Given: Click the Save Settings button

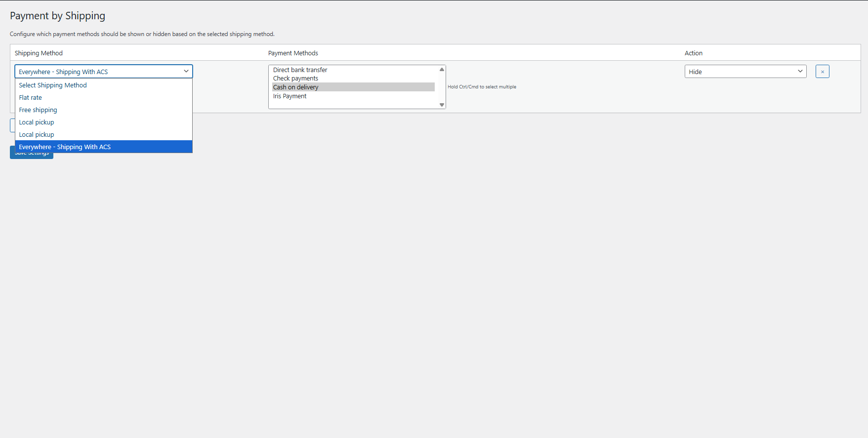Looking at the screenshot, I should pos(32,156).
